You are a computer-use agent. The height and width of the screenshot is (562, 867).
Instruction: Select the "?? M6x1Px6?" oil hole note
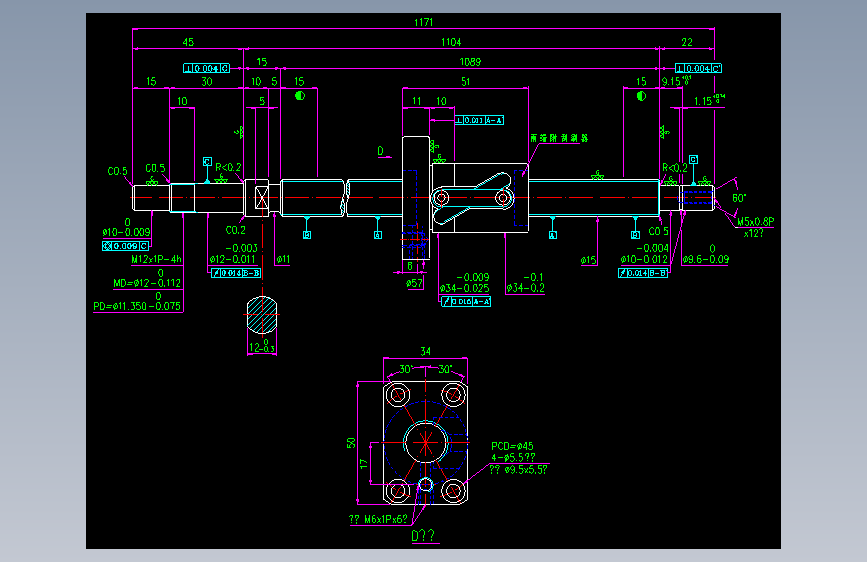click(378, 519)
